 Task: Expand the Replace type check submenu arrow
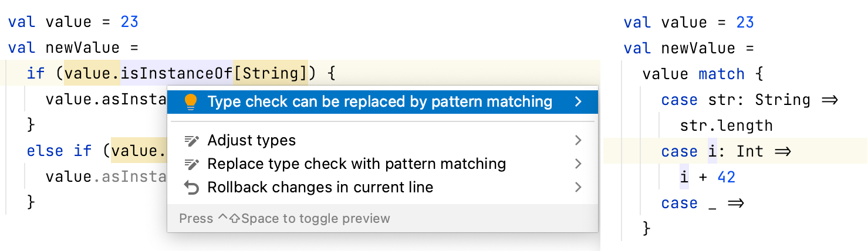[x=578, y=164]
